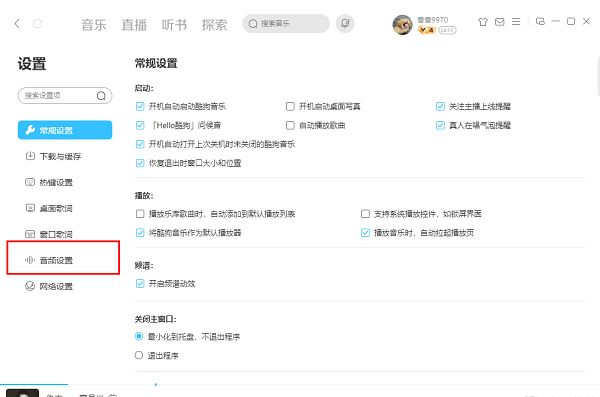
Task: Disable the「Hello酷狗」问候音 checkbox
Action: click(140, 125)
